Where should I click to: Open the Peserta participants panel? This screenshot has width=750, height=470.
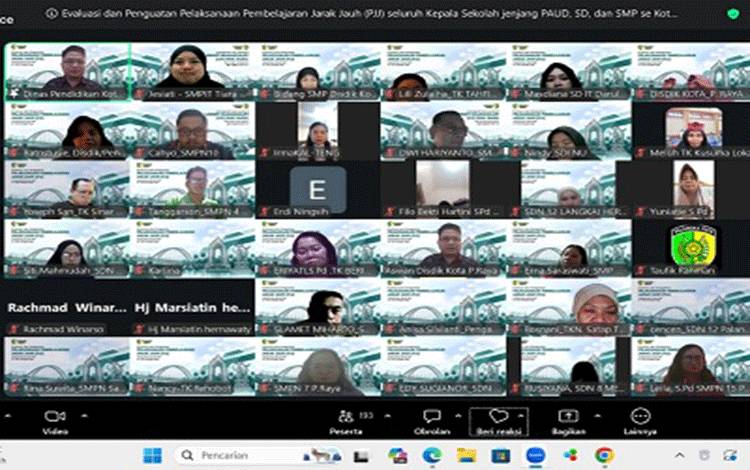346,422
